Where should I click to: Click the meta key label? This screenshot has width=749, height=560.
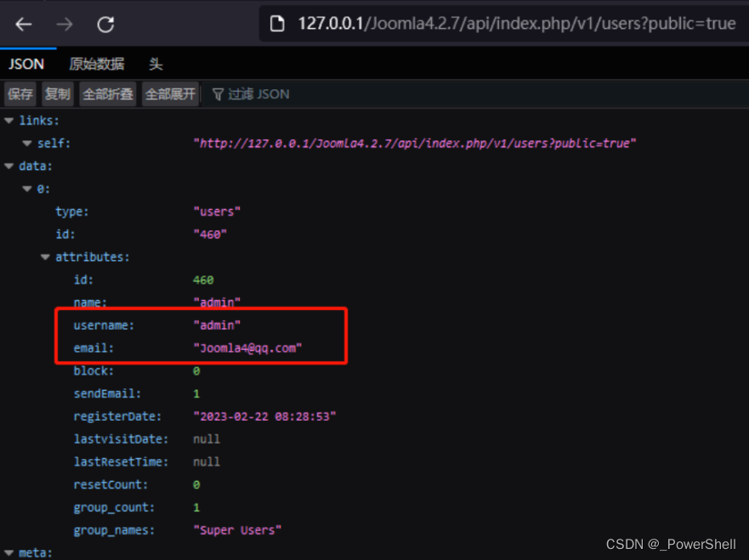click(36, 553)
